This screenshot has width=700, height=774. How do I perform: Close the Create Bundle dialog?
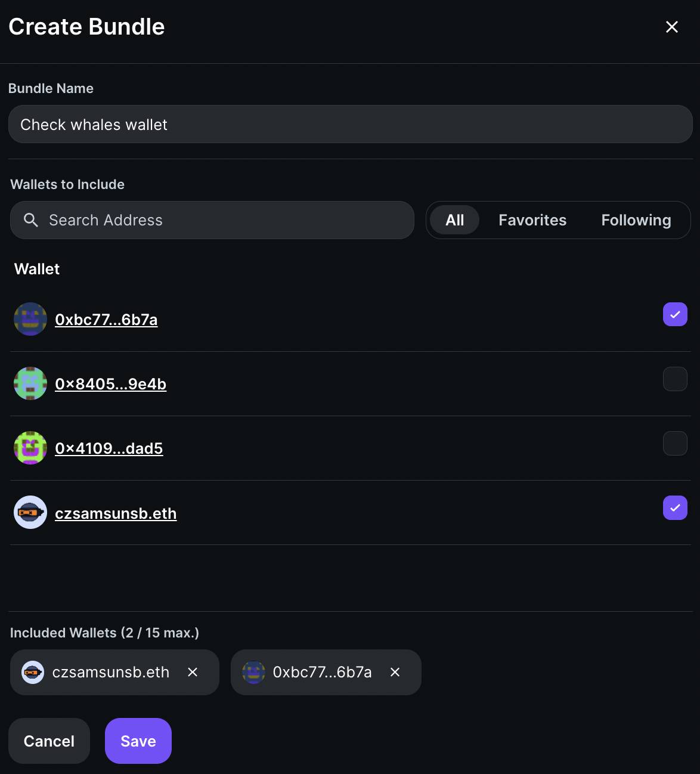[672, 27]
